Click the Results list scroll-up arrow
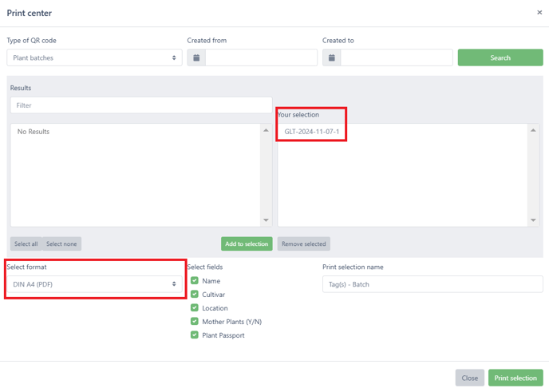The height and width of the screenshot is (392, 549). click(x=266, y=130)
